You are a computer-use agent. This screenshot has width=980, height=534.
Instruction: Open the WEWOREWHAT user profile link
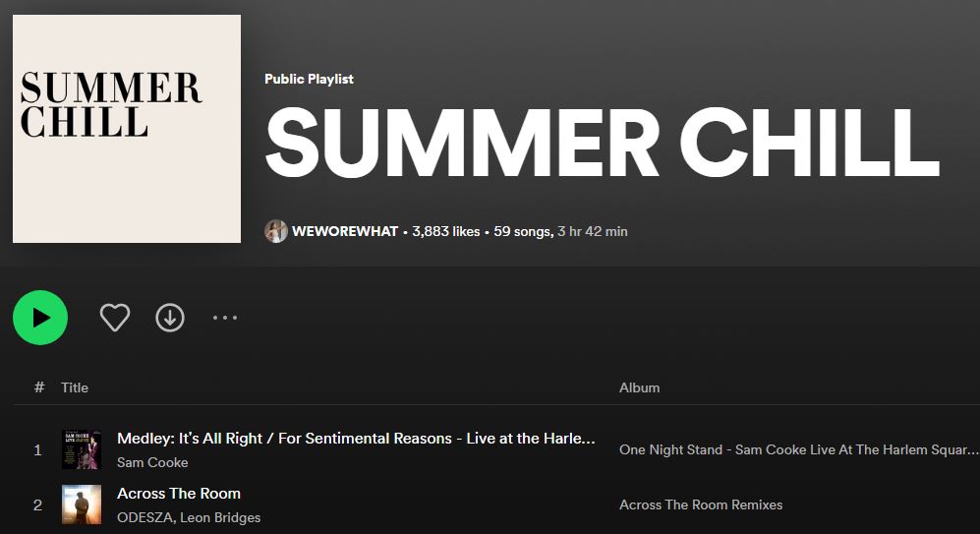click(345, 231)
